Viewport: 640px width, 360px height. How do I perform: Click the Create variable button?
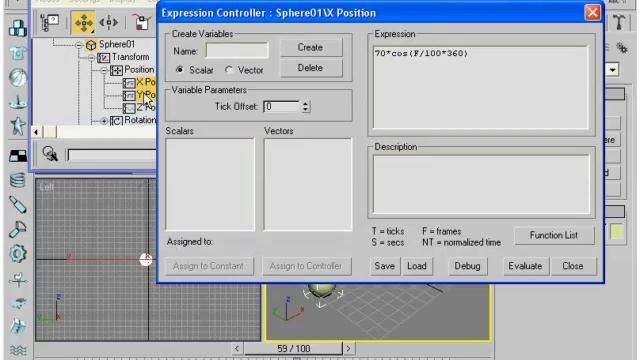click(x=311, y=47)
